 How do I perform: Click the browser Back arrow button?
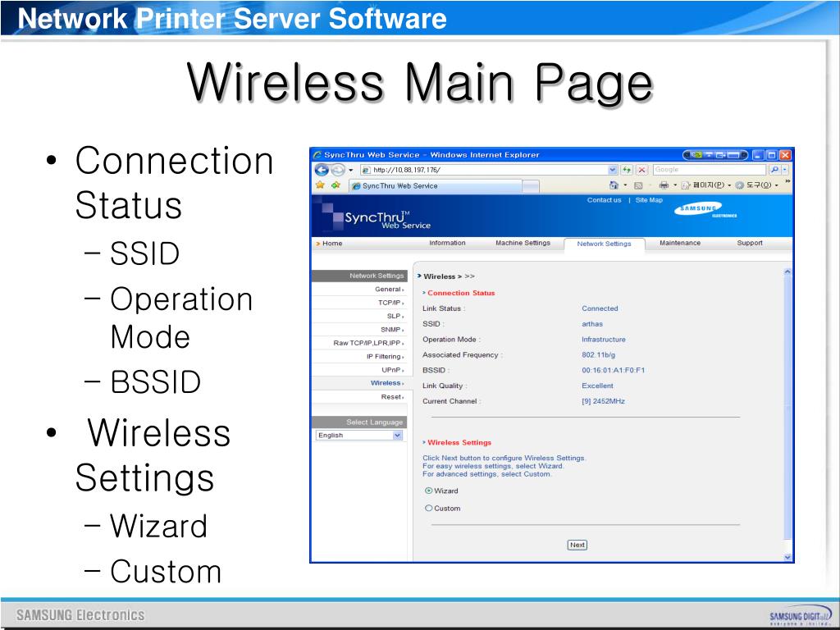tap(322, 170)
